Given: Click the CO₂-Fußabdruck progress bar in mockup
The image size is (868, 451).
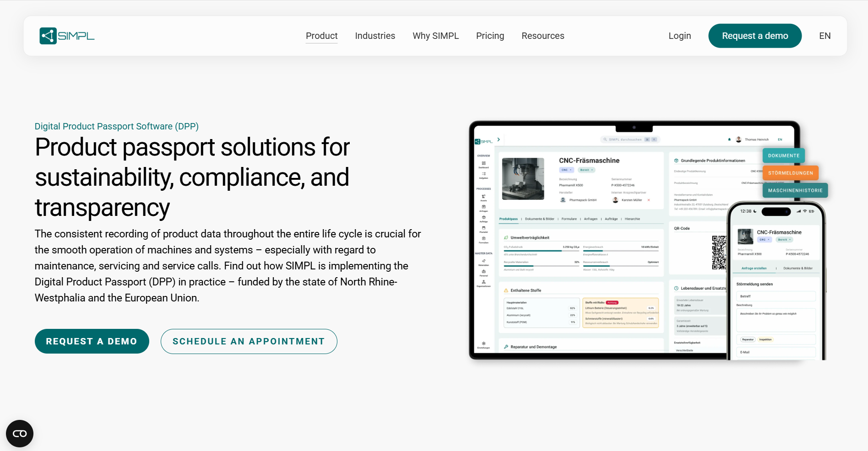Looking at the screenshot, I should click(x=542, y=251).
